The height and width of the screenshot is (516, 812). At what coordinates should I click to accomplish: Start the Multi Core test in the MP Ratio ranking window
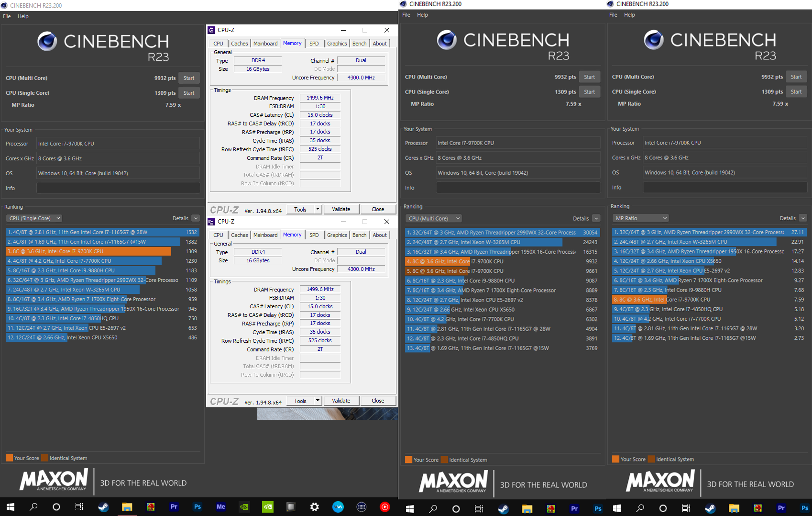coord(796,77)
